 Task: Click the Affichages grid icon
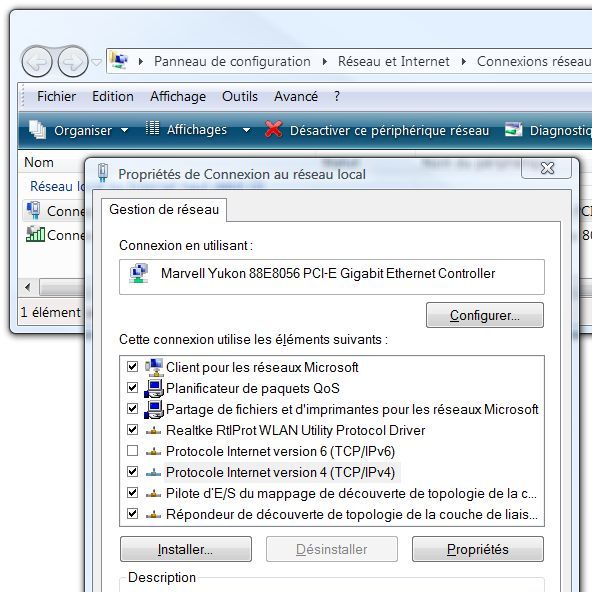pos(153,128)
